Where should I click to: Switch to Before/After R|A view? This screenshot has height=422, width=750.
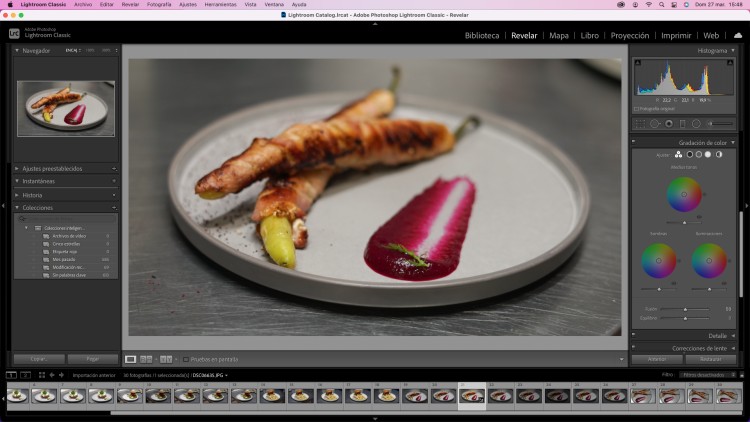[x=146, y=359]
